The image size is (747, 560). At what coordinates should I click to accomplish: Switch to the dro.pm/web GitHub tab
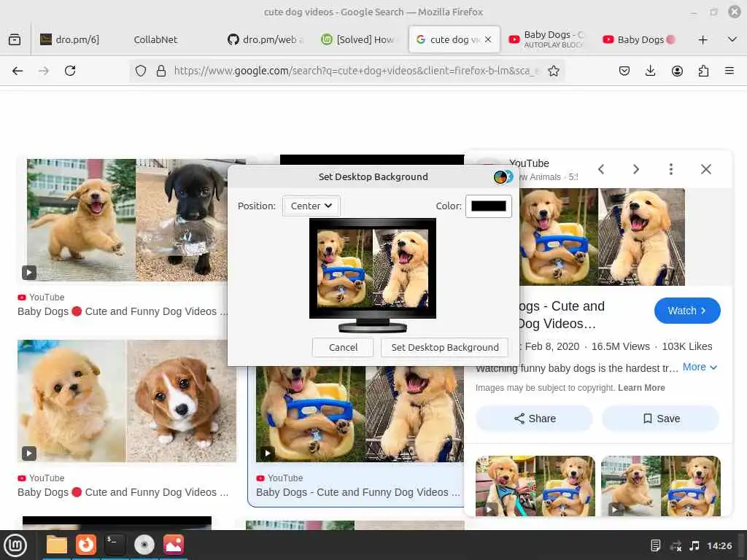(266, 39)
